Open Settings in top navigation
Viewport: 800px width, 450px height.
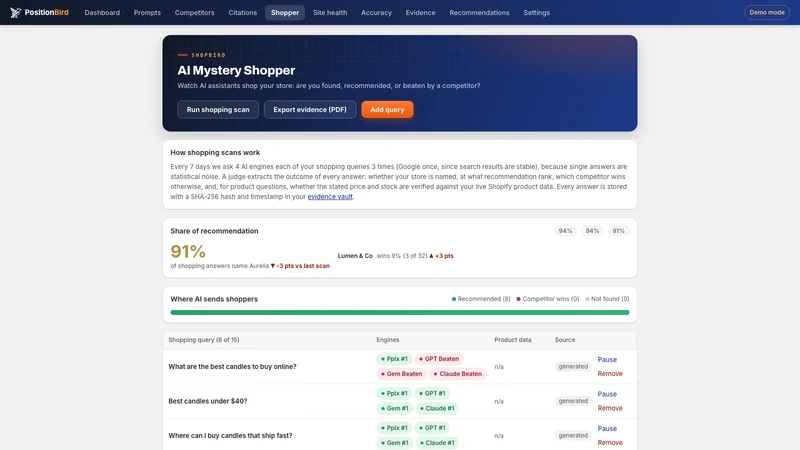pyautogui.click(x=536, y=12)
